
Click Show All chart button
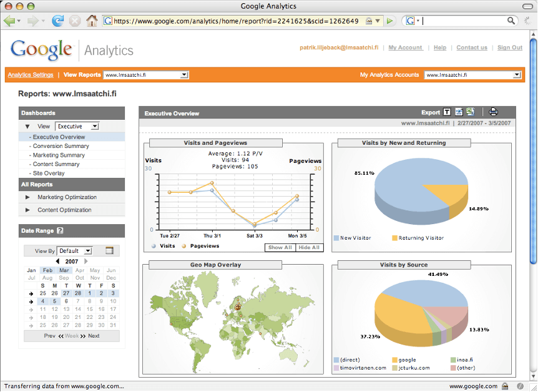click(x=280, y=247)
